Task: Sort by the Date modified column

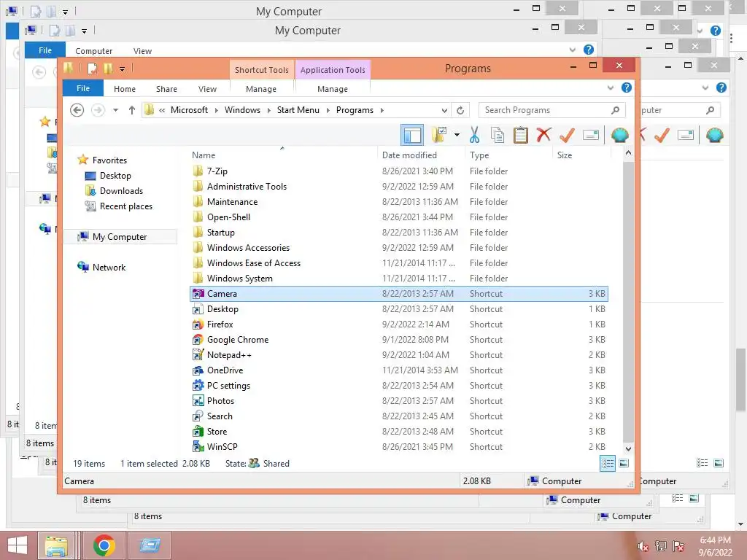Action: pyautogui.click(x=409, y=155)
